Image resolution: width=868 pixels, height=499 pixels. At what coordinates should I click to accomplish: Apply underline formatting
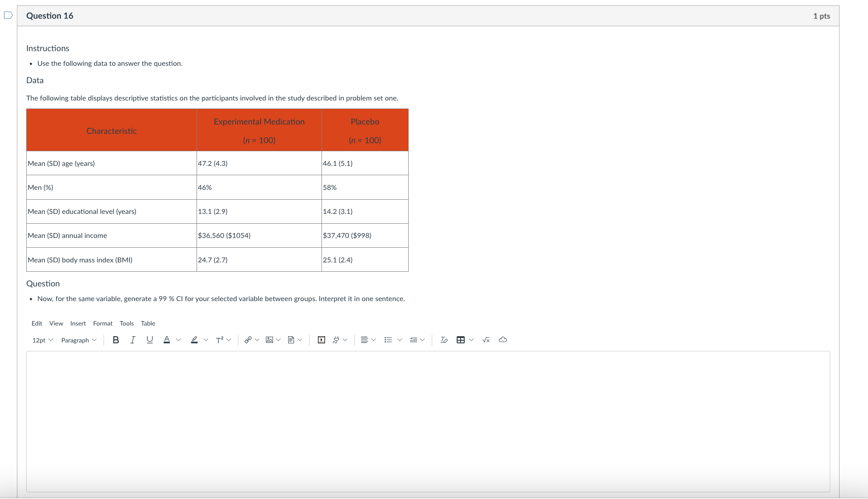click(x=149, y=340)
